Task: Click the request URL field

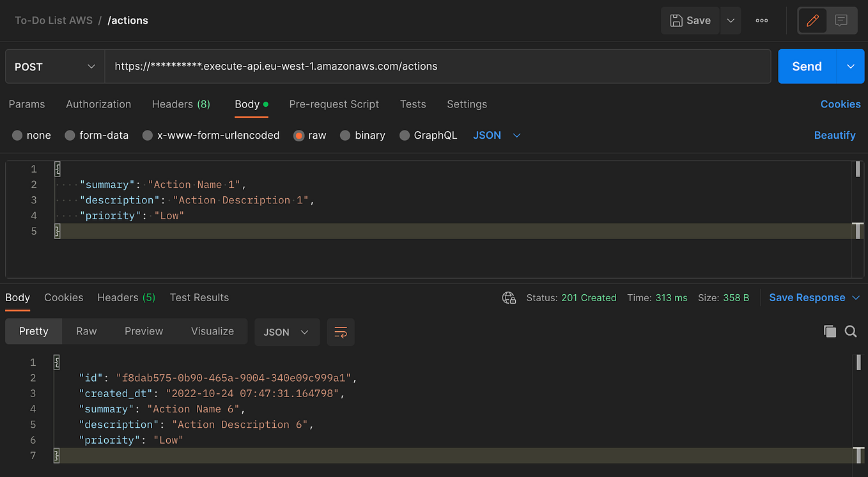Action: 384,66
